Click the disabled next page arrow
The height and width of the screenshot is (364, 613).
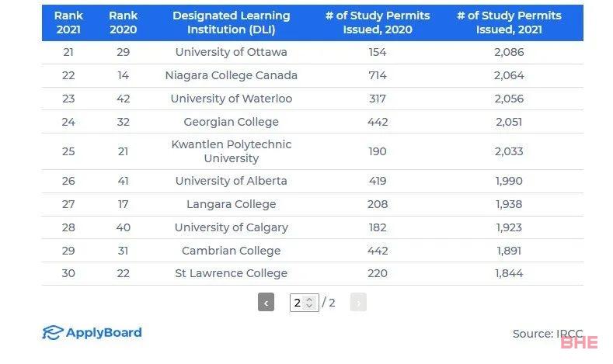[358, 302]
